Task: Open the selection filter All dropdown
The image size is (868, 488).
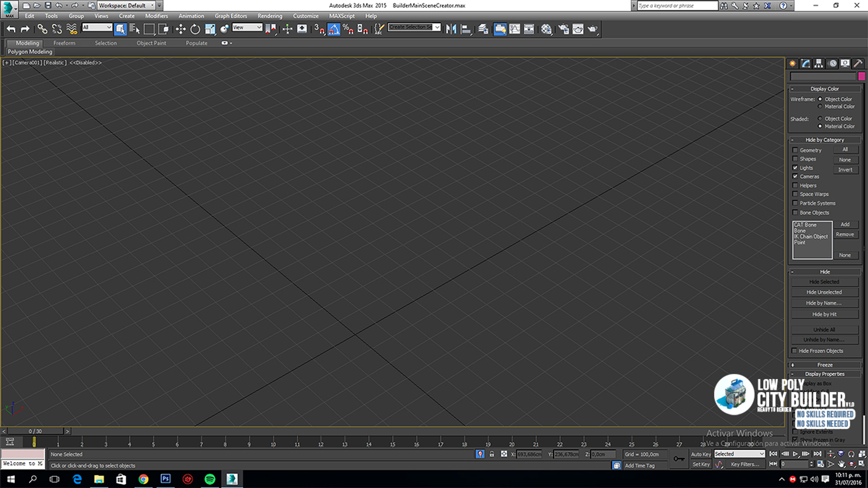Action: [97, 28]
